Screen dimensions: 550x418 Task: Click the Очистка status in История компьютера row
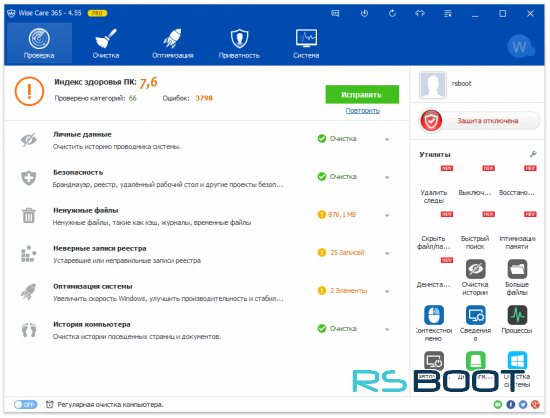(x=337, y=329)
